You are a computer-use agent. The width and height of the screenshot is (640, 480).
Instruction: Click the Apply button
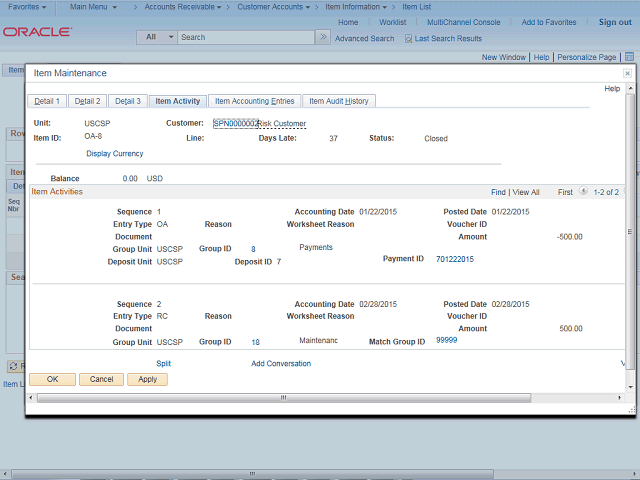[147, 380]
